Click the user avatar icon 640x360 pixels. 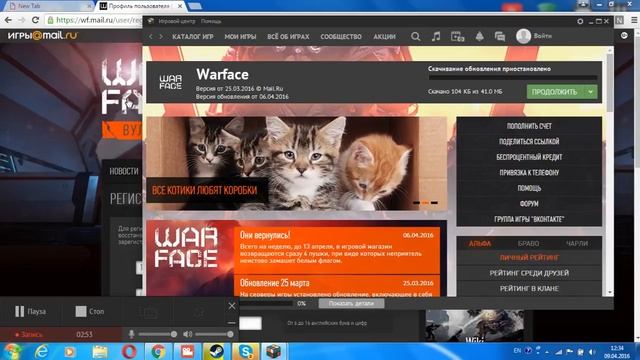tap(523, 36)
